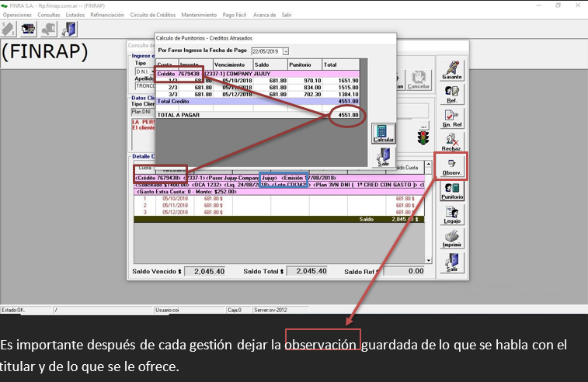
Task: Click the first toolbar price-tag icon
Action: click(x=9, y=29)
